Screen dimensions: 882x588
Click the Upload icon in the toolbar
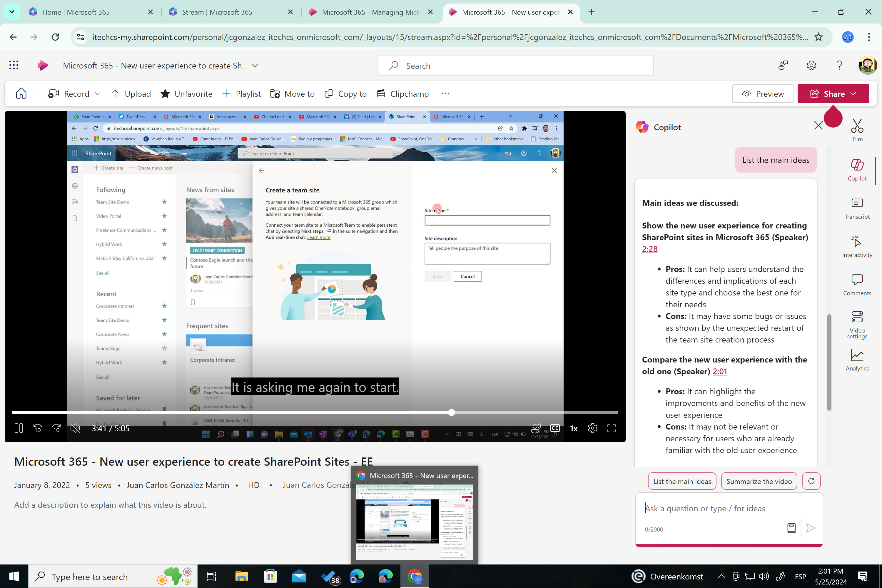tap(116, 93)
